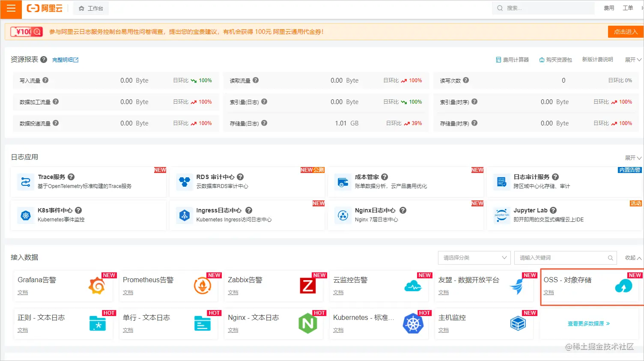Open the 成本管家 app icon
644x361 pixels.
pyautogui.click(x=343, y=182)
